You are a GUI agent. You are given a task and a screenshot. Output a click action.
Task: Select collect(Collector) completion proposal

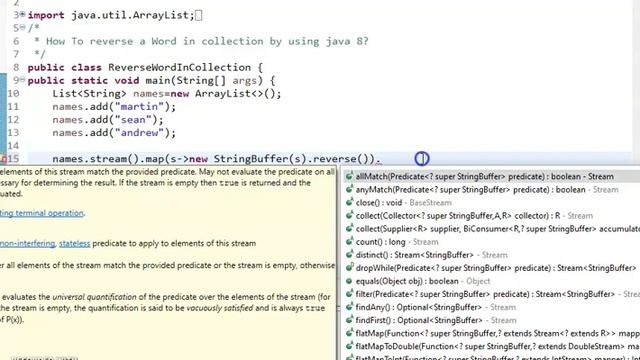491,216
